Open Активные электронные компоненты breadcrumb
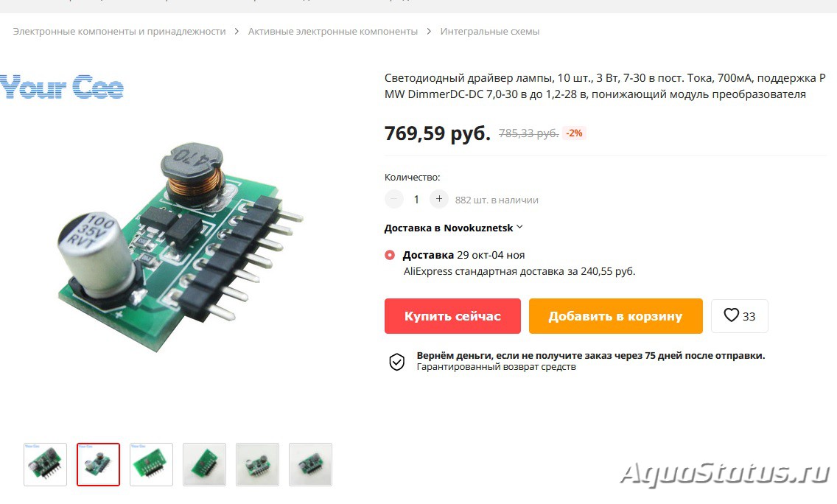This screenshot has height=504, width=837. click(x=332, y=32)
